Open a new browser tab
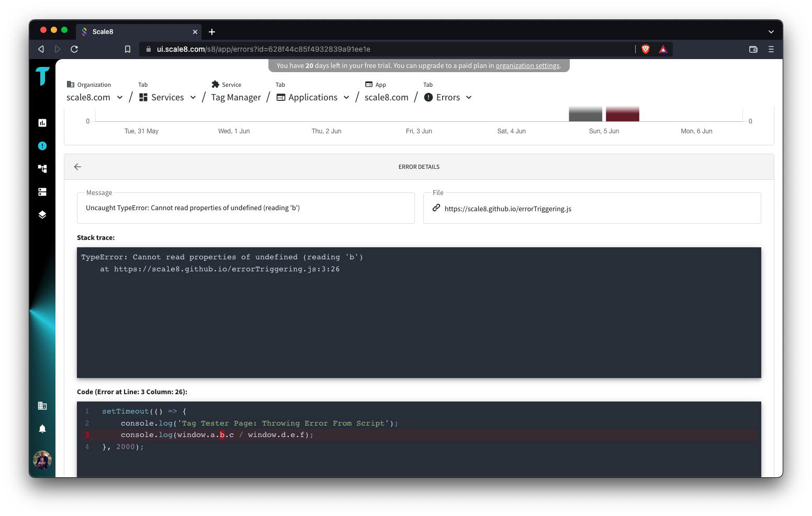Viewport: 812px width, 516px height. click(212, 32)
